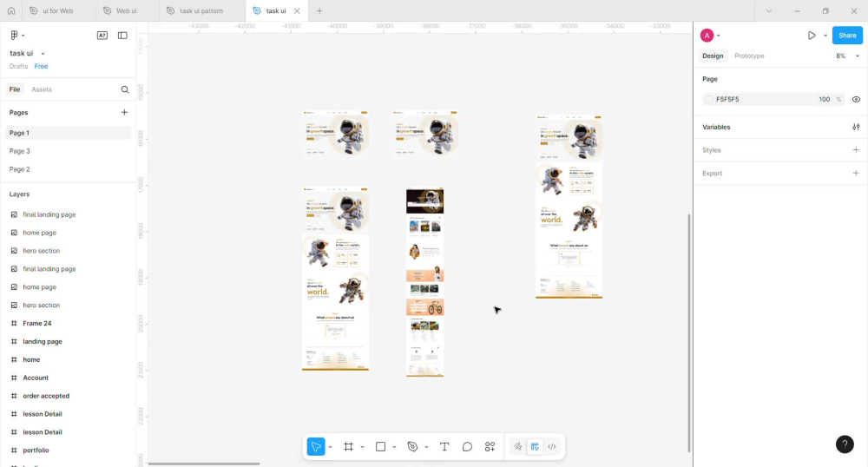Open a new tab with plus

click(x=319, y=10)
